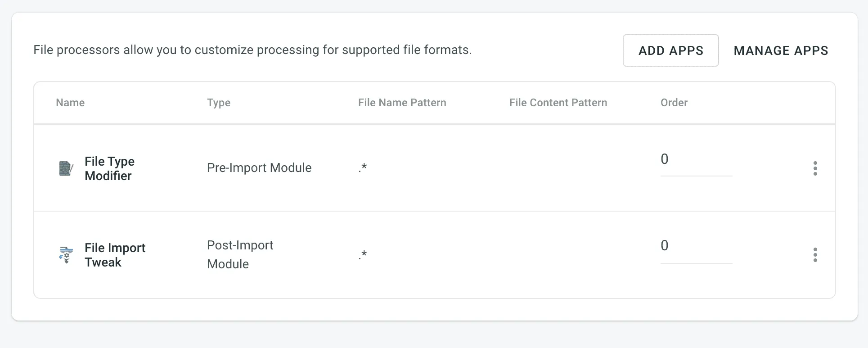The width and height of the screenshot is (868, 348).
Task: Click the Pre-Import Module type cell
Action: tap(259, 168)
